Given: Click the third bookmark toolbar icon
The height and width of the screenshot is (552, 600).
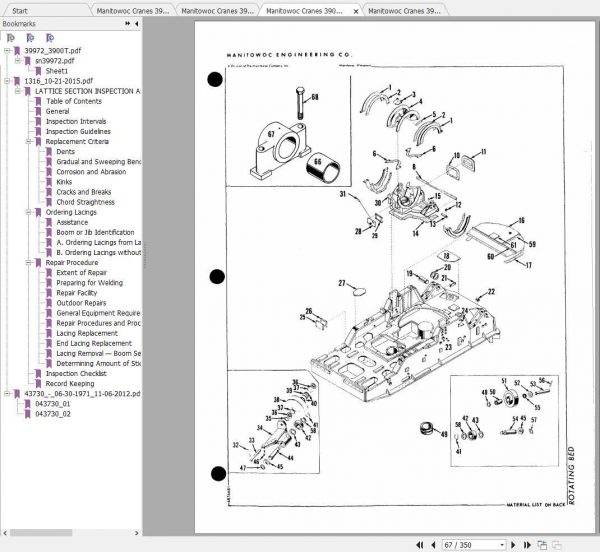Looking at the screenshot, I should pyautogui.click(x=50, y=38).
